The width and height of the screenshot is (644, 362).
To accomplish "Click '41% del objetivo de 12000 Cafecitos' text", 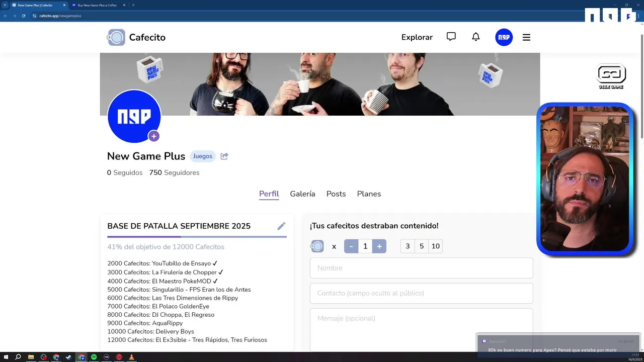I will [x=166, y=247].
